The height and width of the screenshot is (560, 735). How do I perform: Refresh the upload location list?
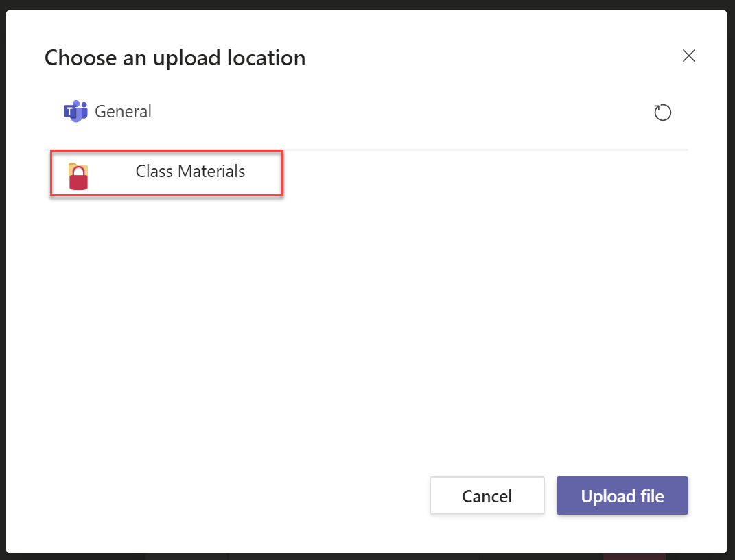pos(662,113)
